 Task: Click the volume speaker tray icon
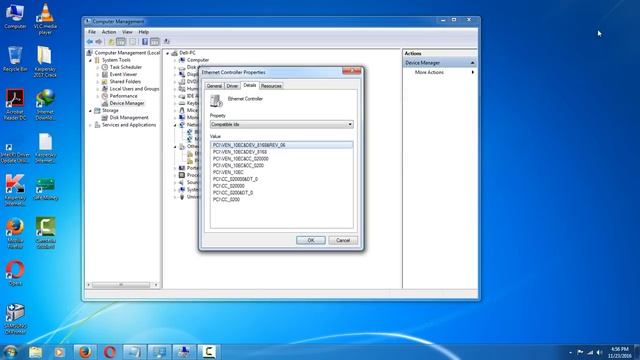tap(600, 352)
